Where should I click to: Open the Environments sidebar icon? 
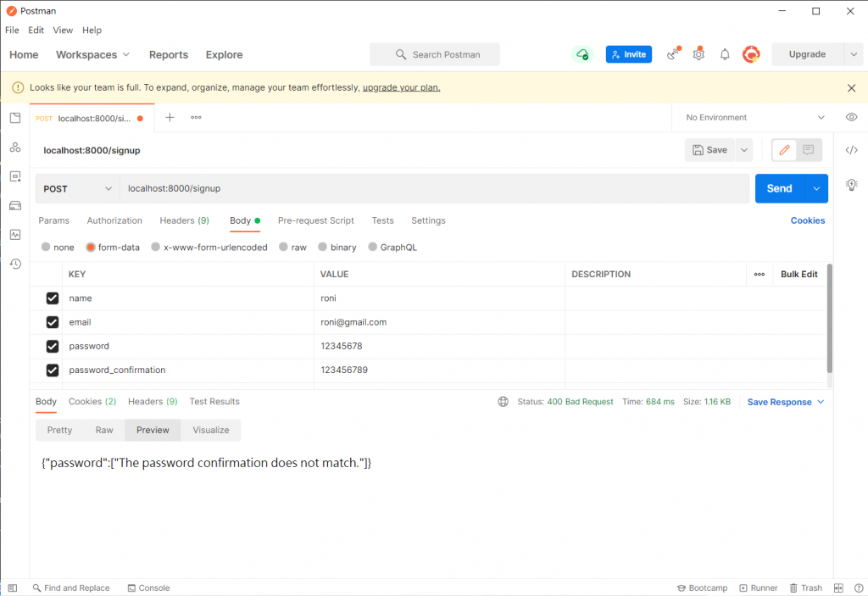(x=15, y=176)
